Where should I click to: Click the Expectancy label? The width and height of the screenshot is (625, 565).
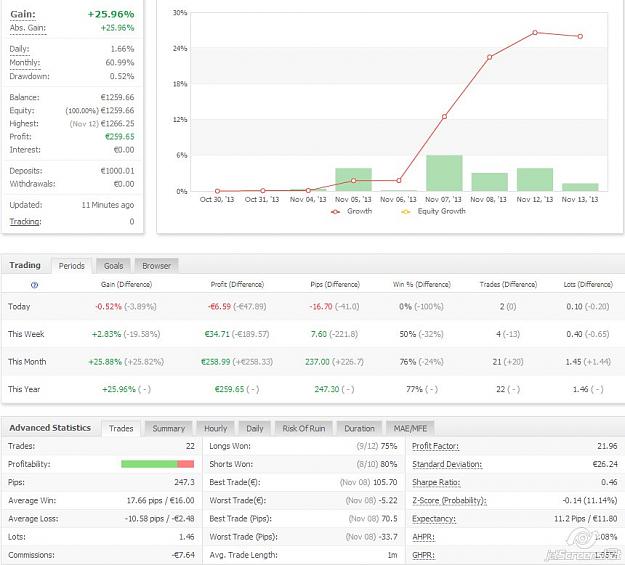pos(434,519)
